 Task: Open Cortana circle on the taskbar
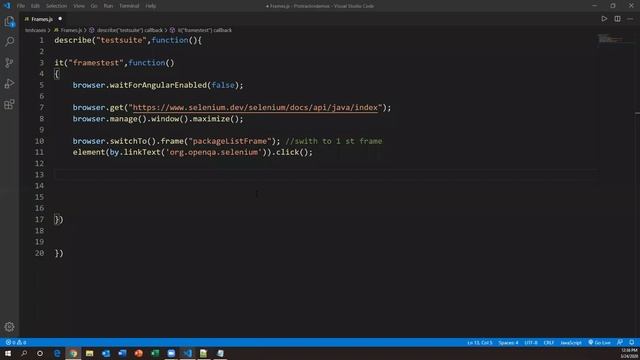coord(40,353)
